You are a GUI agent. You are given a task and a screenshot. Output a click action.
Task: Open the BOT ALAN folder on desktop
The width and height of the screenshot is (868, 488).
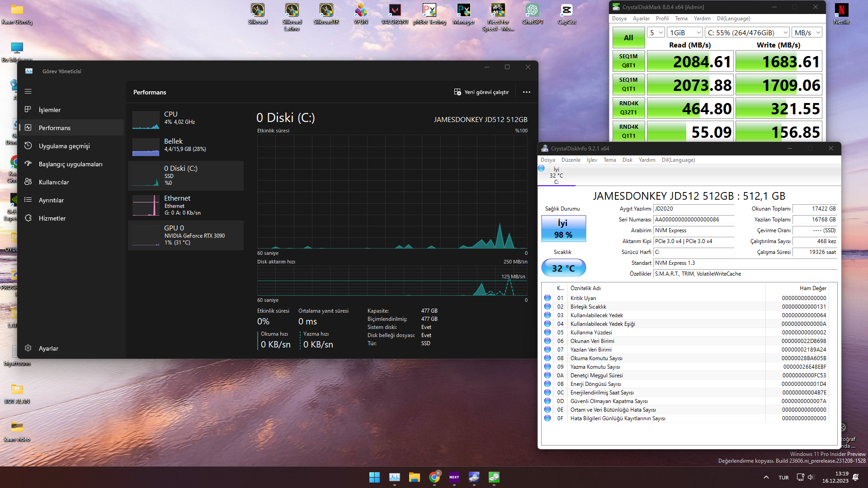17,394
